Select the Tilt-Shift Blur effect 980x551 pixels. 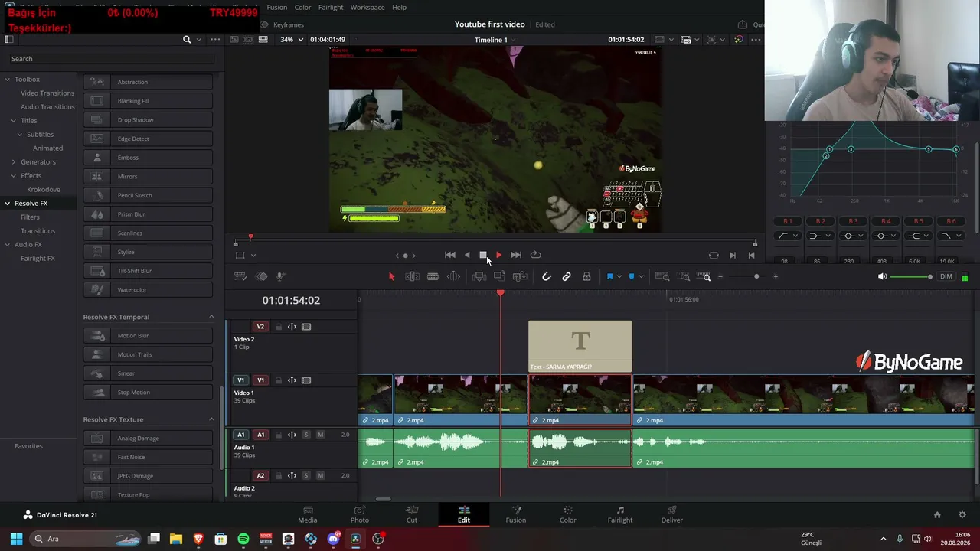(148, 271)
